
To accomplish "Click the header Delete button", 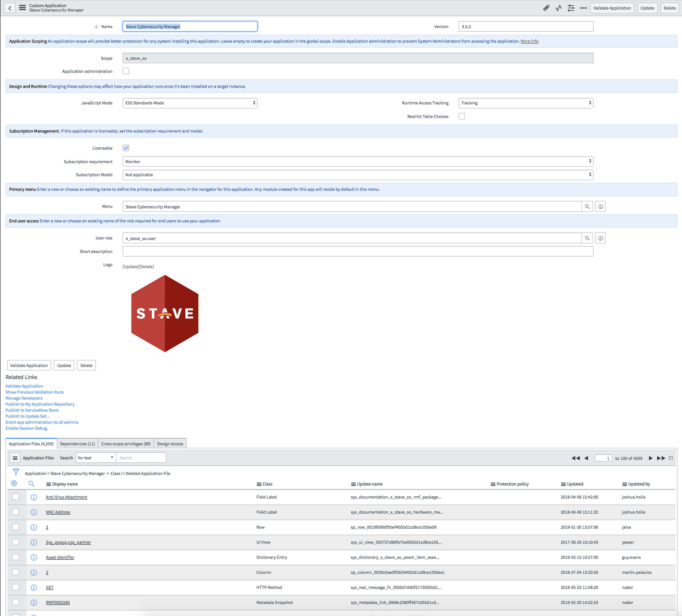I will (669, 8).
